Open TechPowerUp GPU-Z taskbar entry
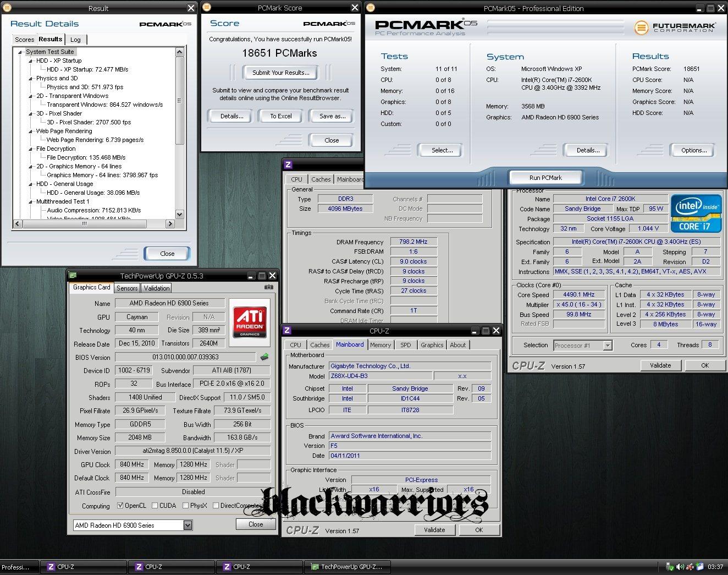The image size is (728, 575). 348,567
